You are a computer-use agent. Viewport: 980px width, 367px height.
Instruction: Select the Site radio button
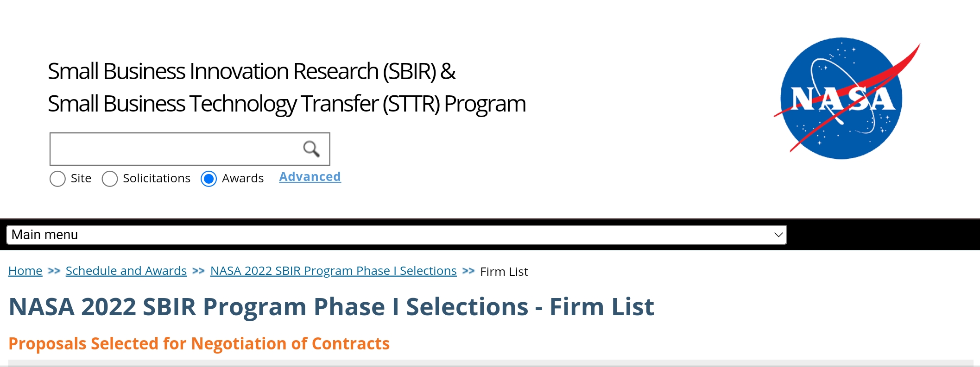point(58,179)
